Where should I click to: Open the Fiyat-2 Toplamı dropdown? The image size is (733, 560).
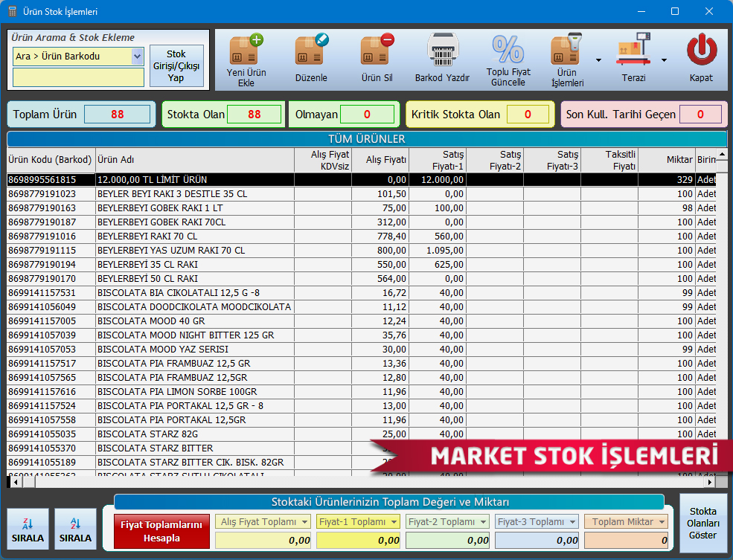pyautogui.click(x=484, y=522)
